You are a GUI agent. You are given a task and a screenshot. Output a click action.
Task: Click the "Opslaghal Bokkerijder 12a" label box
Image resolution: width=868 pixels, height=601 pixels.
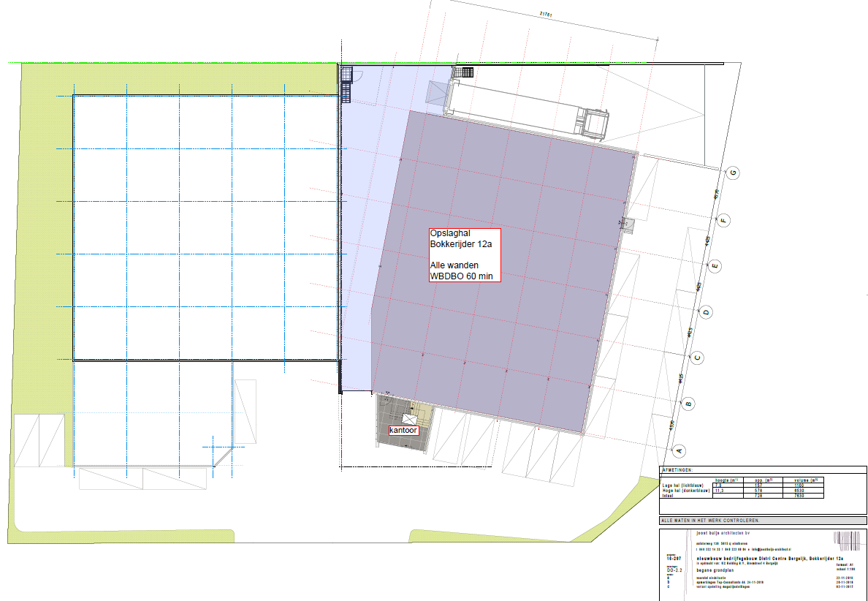(x=465, y=254)
